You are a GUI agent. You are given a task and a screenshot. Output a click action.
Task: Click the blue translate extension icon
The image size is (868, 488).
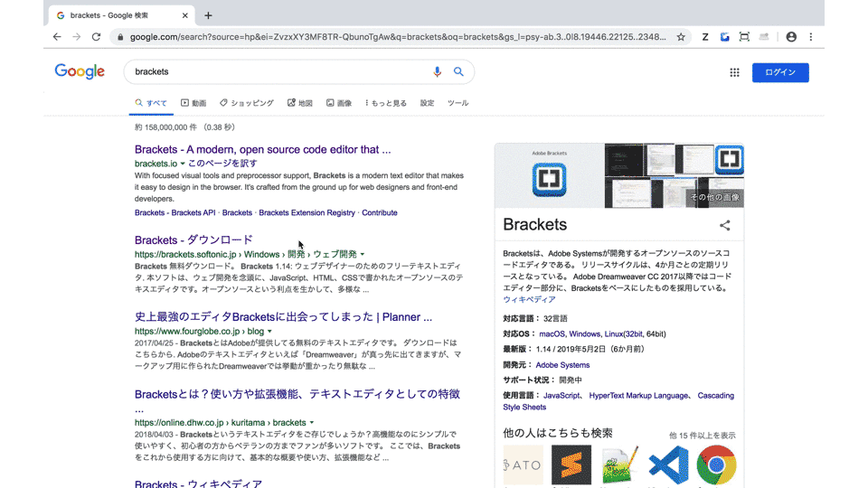[724, 37]
